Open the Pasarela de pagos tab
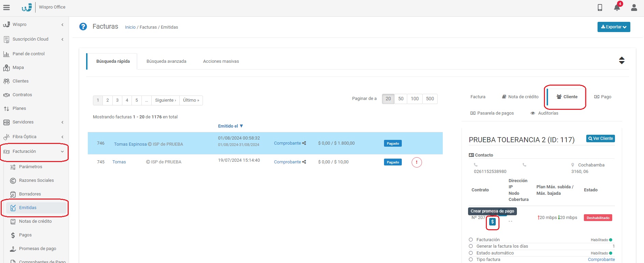644x263 pixels. tap(492, 113)
